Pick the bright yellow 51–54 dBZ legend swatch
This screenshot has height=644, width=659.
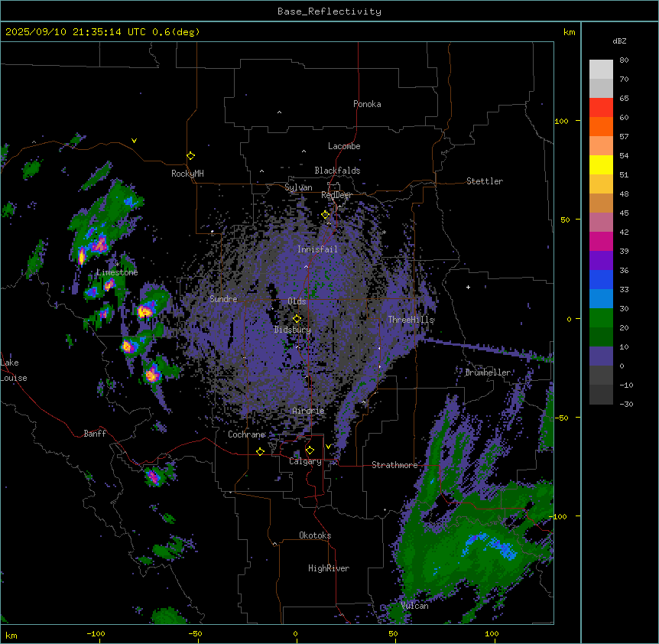coord(601,164)
